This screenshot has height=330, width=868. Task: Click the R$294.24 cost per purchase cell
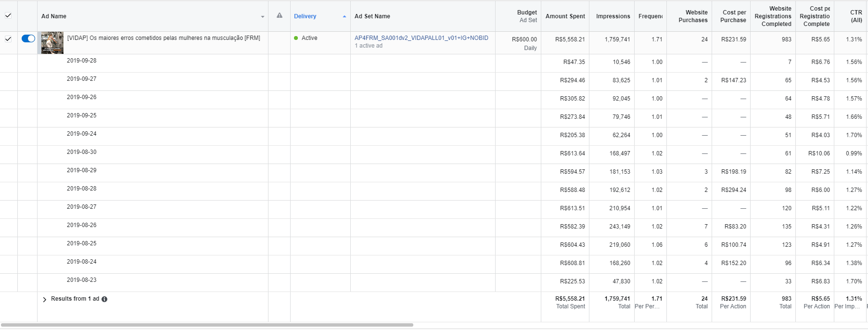click(734, 190)
